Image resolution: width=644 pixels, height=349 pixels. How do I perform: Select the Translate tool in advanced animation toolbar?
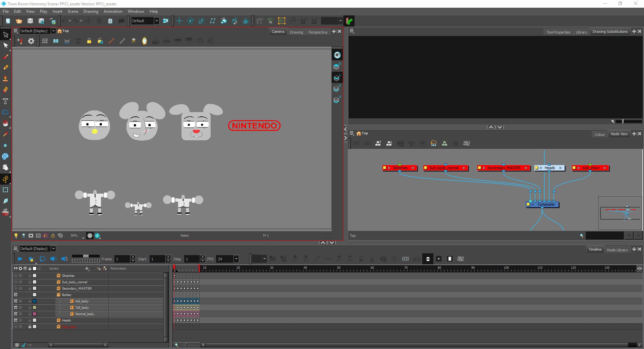[x=179, y=21]
